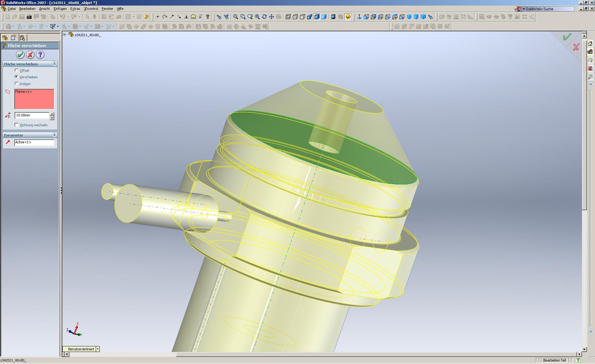This screenshot has width=595, height=364.
Task: Open the Ansicht menu
Action: coord(44,9)
